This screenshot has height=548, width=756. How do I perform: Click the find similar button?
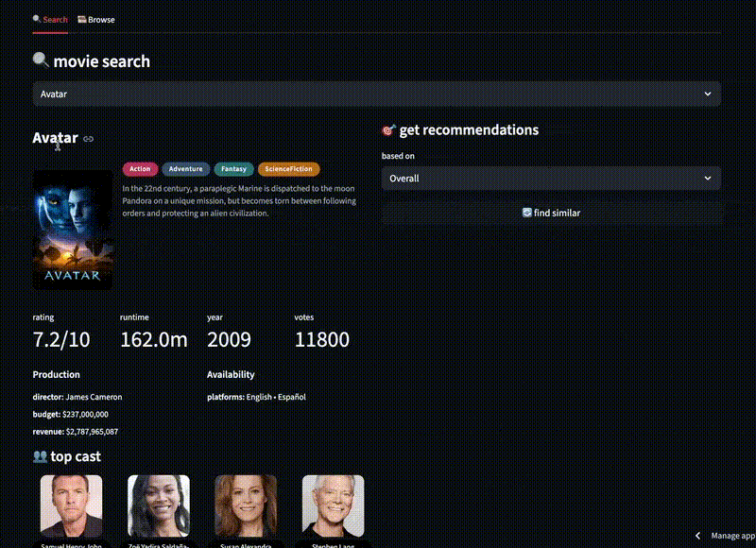coord(551,213)
